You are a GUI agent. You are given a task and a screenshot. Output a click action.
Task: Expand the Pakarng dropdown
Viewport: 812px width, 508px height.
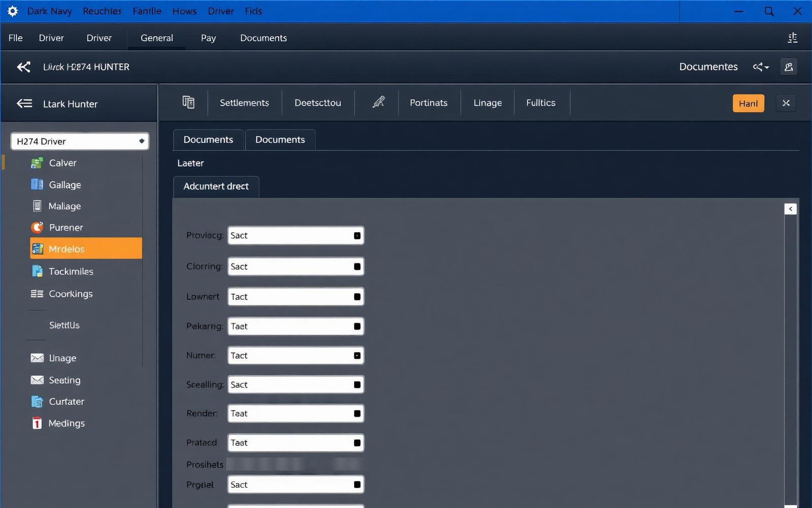point(296,326)
